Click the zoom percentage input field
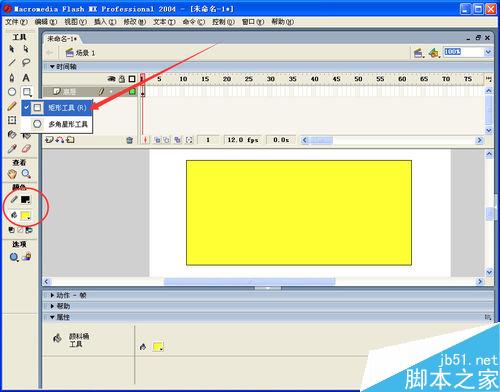This screenshot has height=392, width=500. (464, 52)
